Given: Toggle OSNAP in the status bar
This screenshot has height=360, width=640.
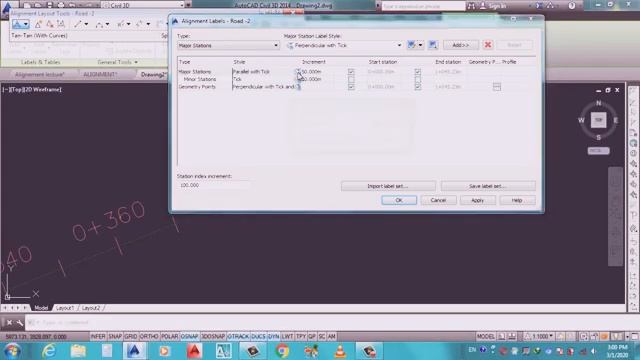Looking at the screenshot, I should pyautogui.click(x=189, y=336).
